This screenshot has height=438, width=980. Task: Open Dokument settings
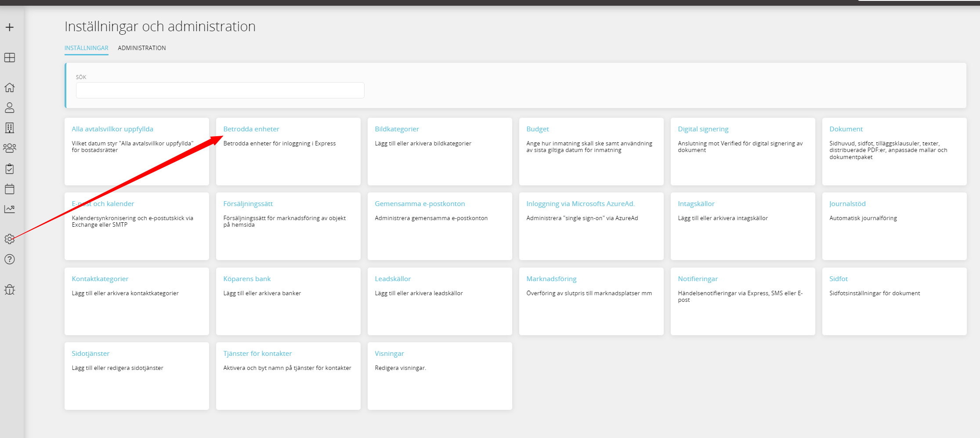[846, 129]
